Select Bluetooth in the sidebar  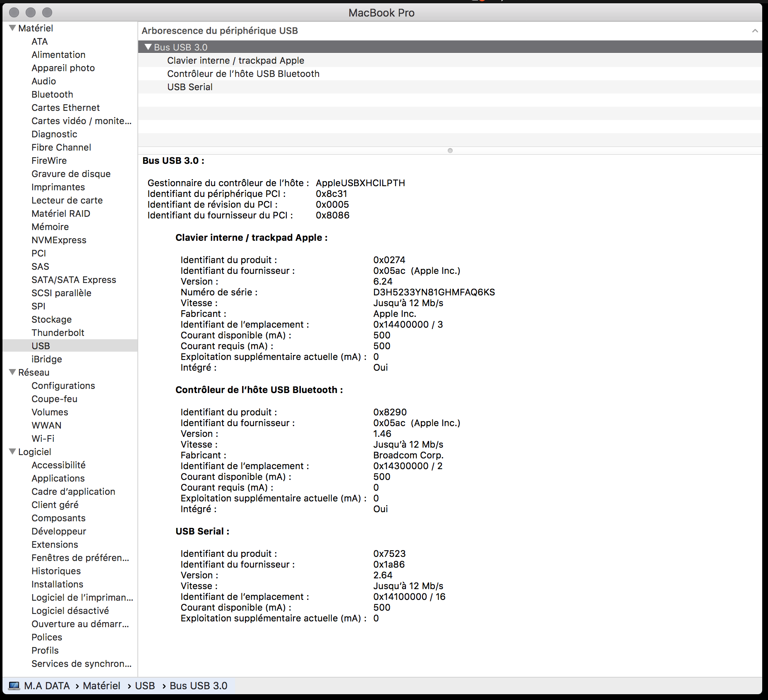click(x=52, y=94)
